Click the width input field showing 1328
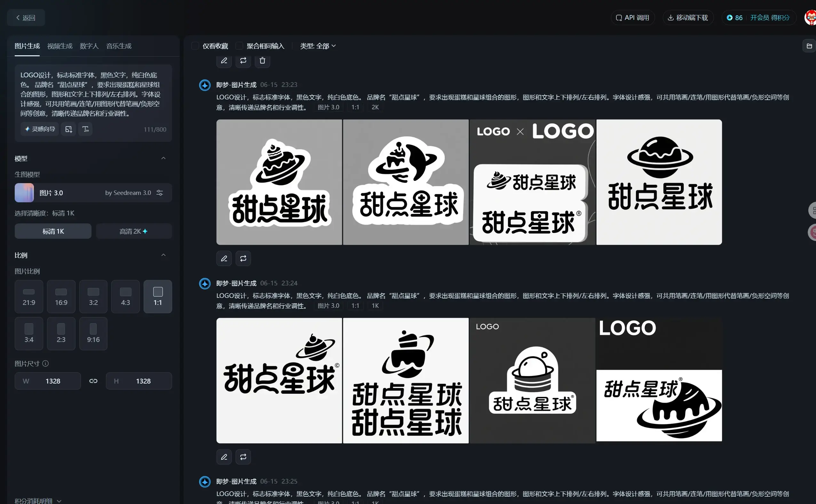Image resolution: width=816 pixels, height=504 pixels. [x=53, y=381]
